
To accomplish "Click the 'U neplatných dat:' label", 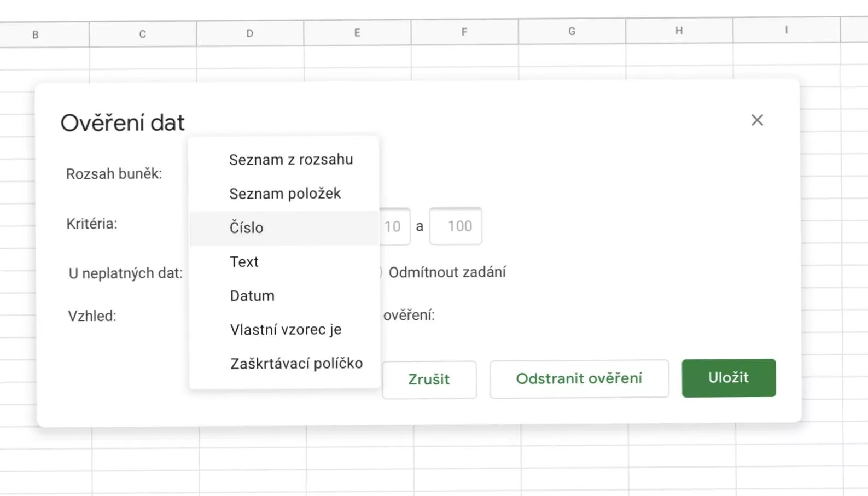I will tap(125, 273).
